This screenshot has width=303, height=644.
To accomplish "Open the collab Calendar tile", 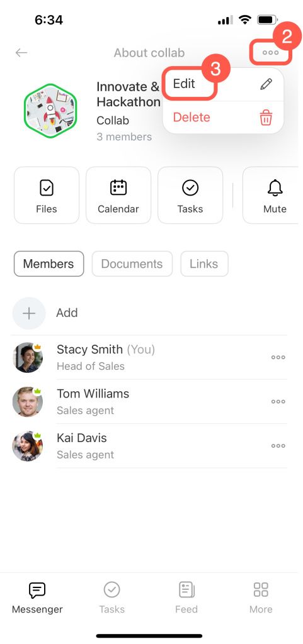I will coord(118,195).
